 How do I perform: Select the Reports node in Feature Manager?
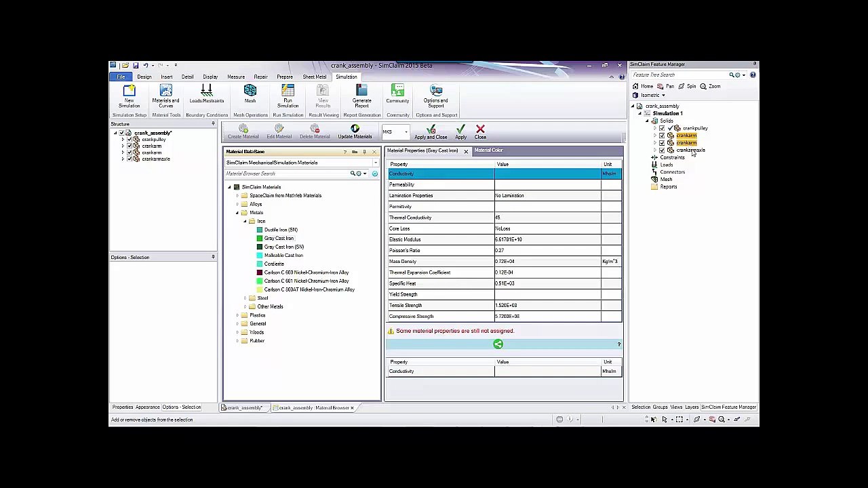point(669,186)
